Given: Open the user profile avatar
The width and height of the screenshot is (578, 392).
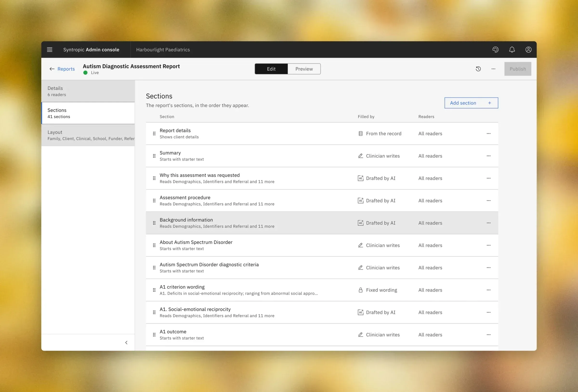Looking at the screenshot, I should point(528,50).
